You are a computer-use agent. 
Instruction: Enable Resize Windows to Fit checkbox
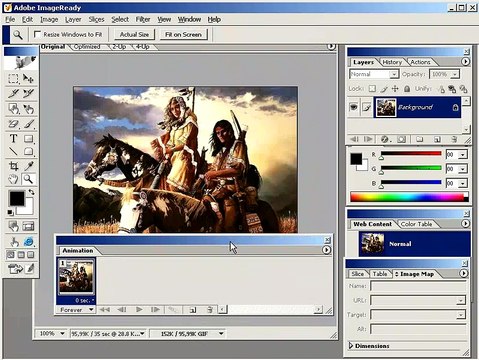tap(37, 34)
